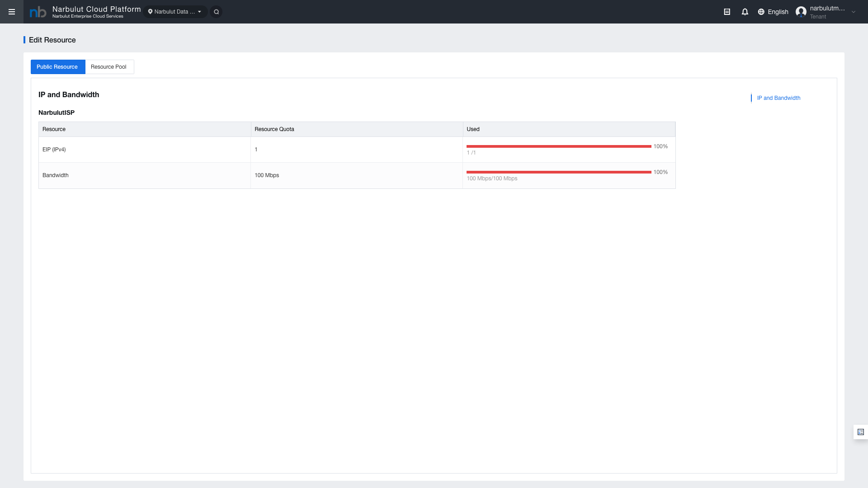Switch to the Resource Pool tab
The width and height of the screenshot is (868, 488).
[x=109, y=67]
